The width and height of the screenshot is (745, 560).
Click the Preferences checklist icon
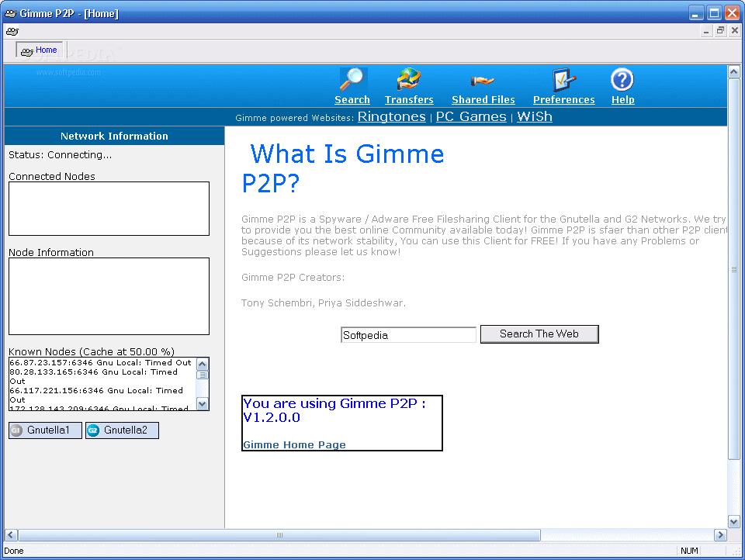coord(564,79)
